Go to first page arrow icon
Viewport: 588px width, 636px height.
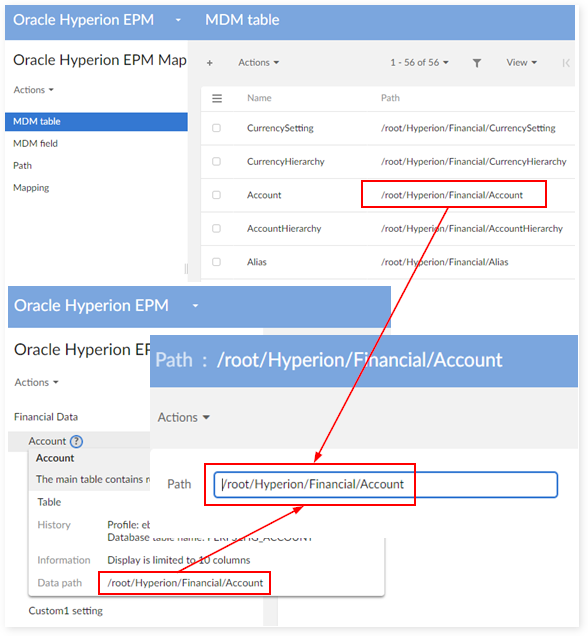tap(566, 63)
